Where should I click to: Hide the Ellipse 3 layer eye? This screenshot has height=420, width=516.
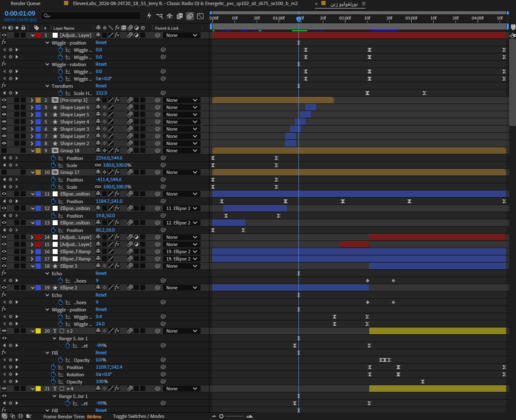(x=4, y=266)
